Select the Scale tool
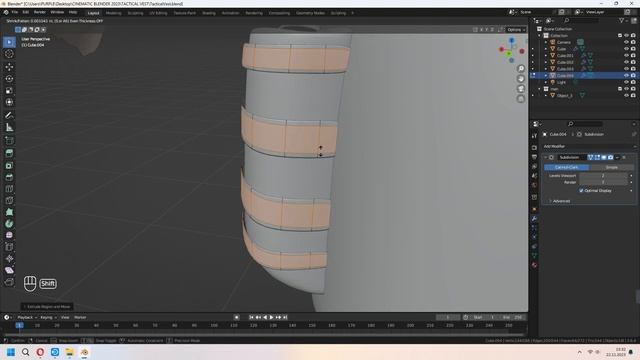The height and width of the screenshot is (360, 640). point(9,90)
